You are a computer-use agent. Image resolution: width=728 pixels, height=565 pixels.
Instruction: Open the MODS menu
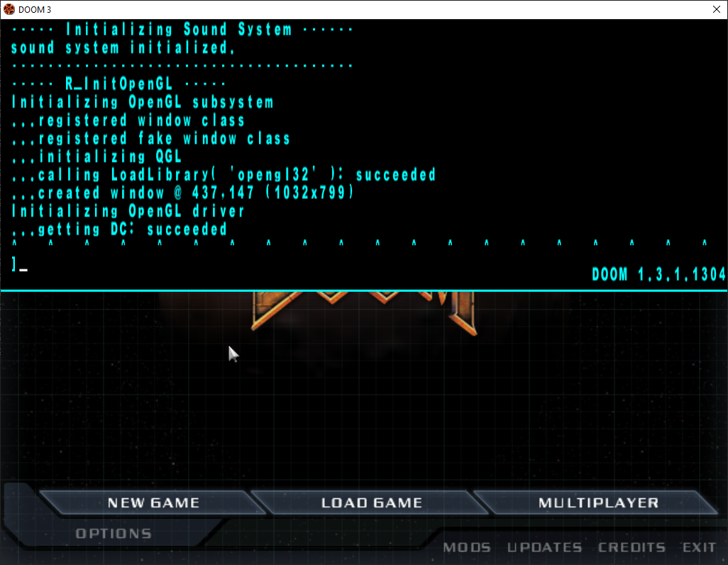coord(467,547)
